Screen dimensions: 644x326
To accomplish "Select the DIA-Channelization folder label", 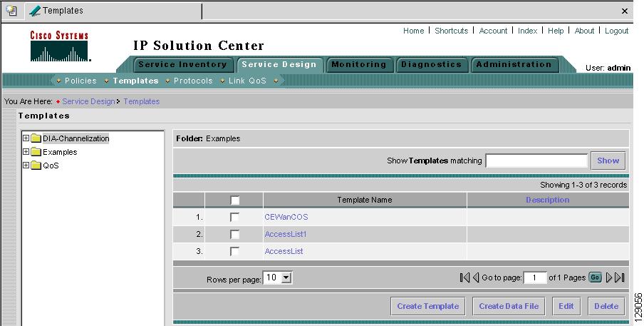I will click(76, 138).
